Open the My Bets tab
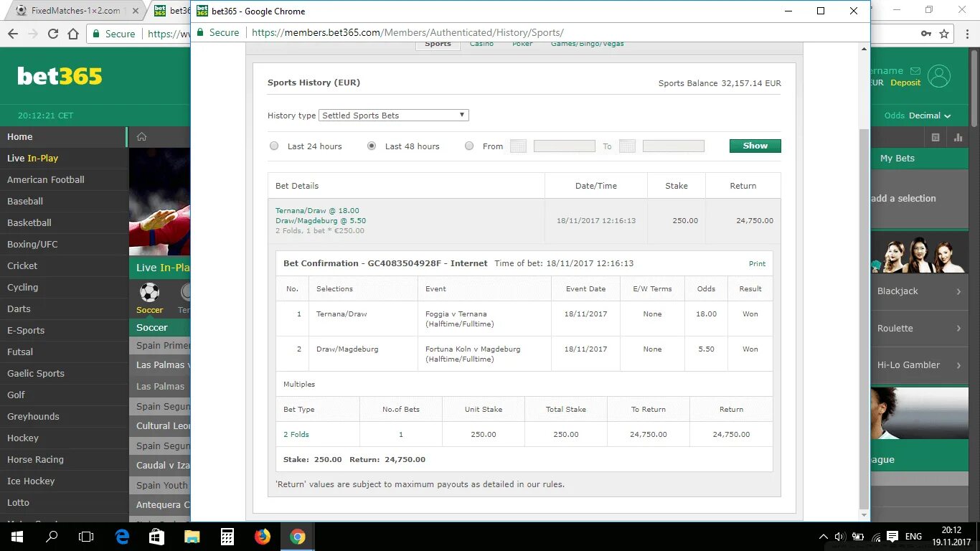The width and height of the screenshot is (980, 551). pos(897,159)
